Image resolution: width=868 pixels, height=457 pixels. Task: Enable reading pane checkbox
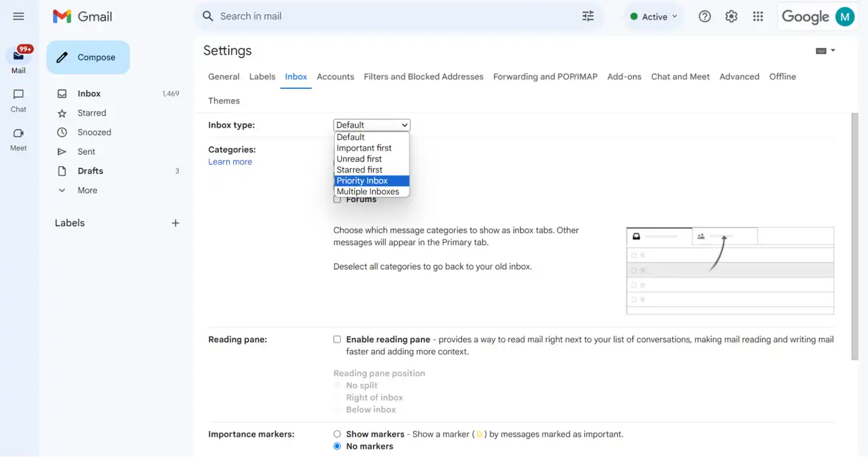(337, 339)
